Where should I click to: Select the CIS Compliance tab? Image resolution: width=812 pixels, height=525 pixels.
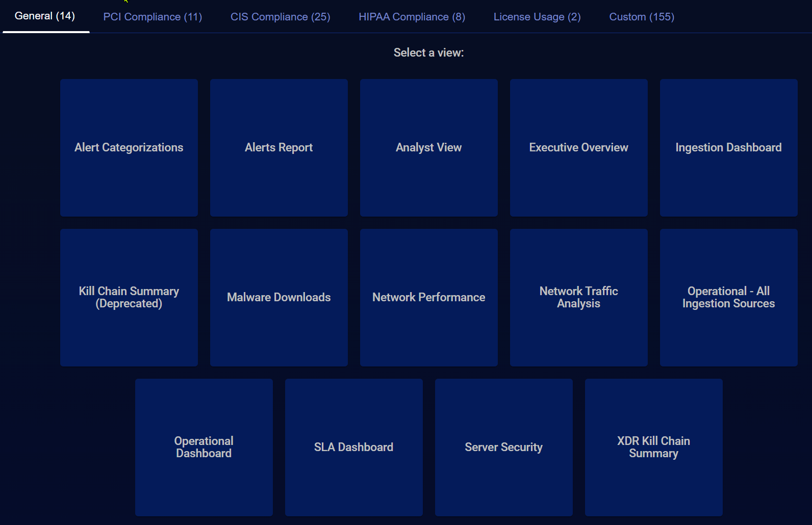pyautogui.click(x=280, y=17)
